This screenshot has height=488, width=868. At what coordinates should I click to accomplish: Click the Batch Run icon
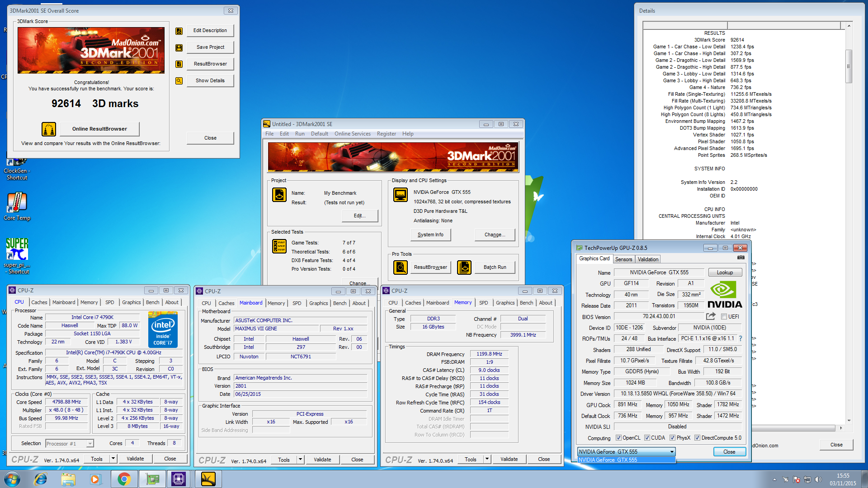tap(464, 267)
